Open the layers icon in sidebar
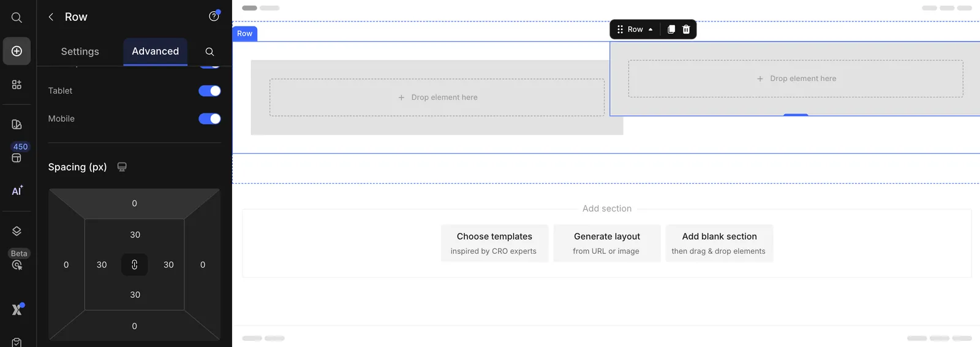980x347 pixels. coord(17,231)
